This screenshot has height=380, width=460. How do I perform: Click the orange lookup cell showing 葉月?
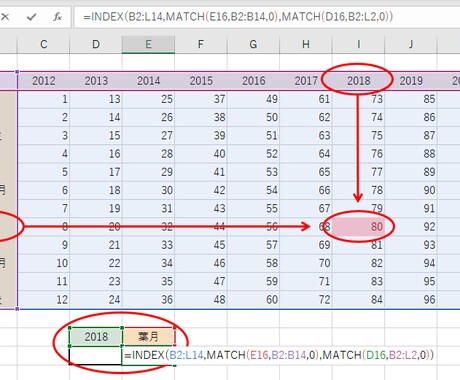pyautogui.click(x=148, y=337)
